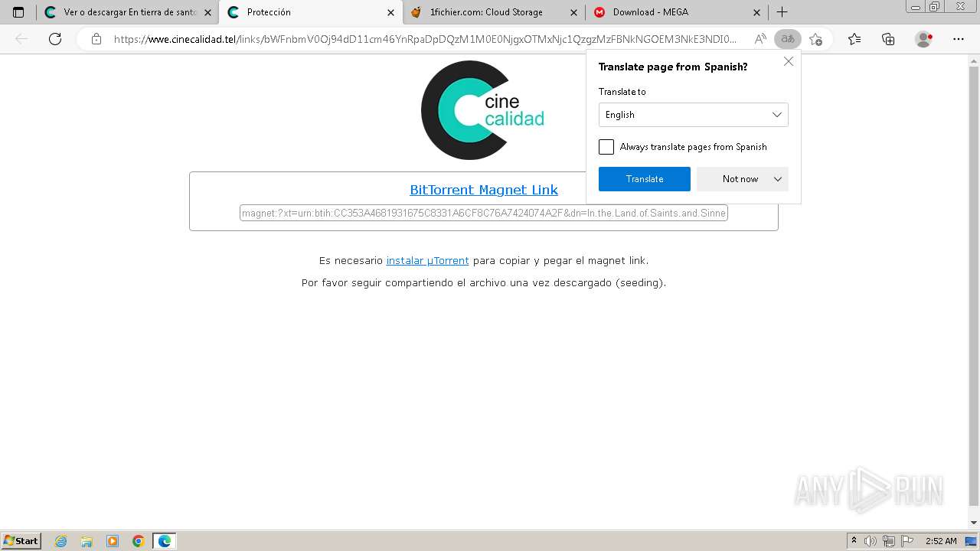Screen dimensions: 980x551
Task: Open the Collections icon
Action: [888, 39]
